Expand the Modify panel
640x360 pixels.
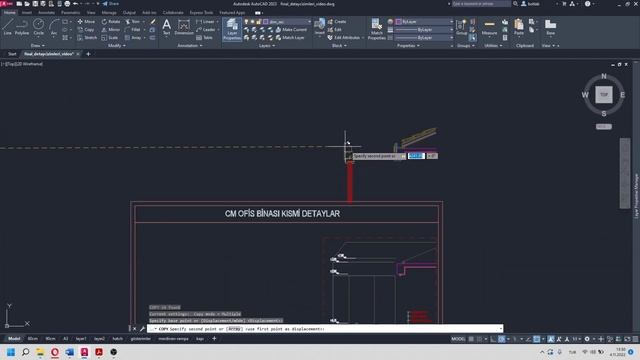coord(117,46)
